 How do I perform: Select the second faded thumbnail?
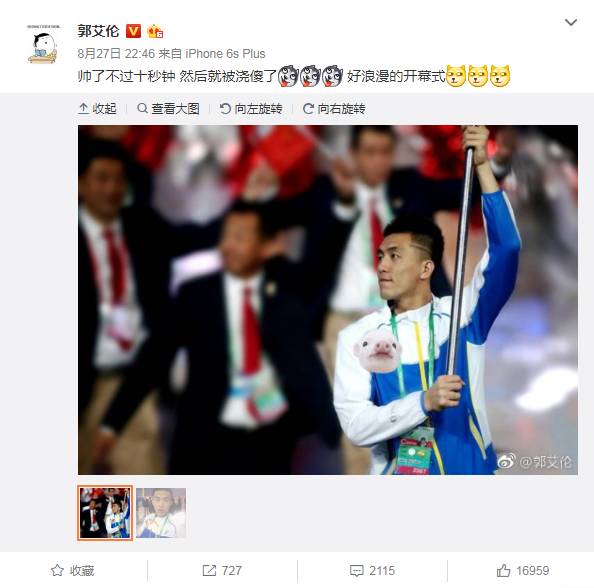[161, 513]
